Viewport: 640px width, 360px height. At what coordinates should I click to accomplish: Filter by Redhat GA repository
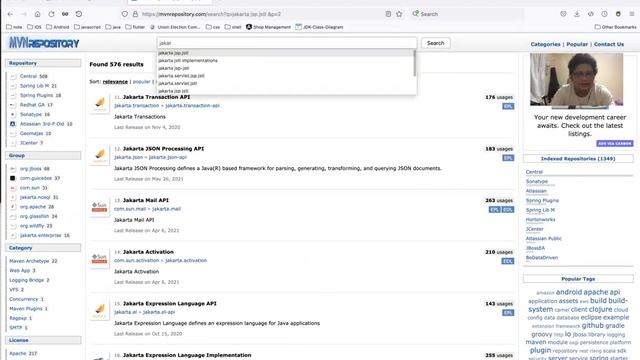click(x=31, y=105)
